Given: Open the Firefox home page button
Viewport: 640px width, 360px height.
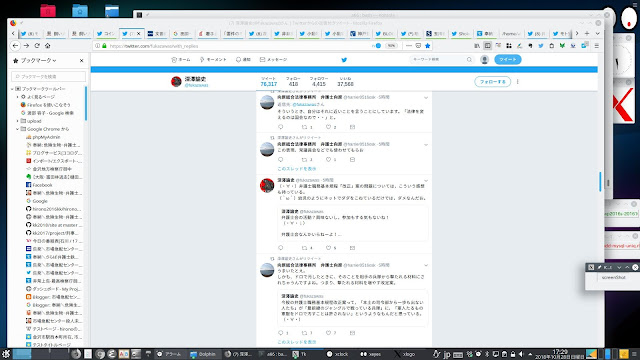Looking at the screenshot, I should point(47,46).
